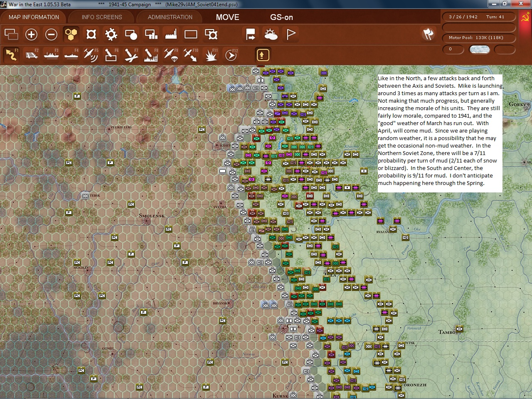Viewport: 532px width, 399px height.
Task: Select the F9 air transport mode
Action: tap(171, 54)
